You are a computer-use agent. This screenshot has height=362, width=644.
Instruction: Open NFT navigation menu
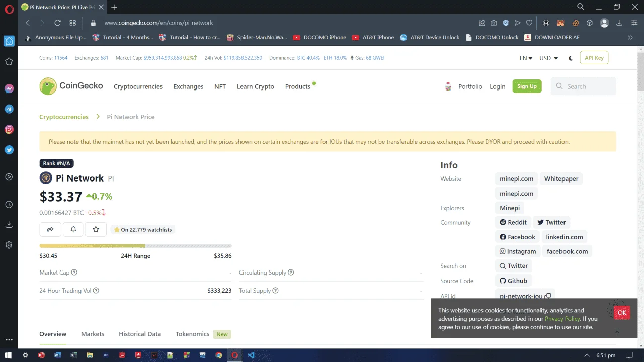tap(220, 86)
